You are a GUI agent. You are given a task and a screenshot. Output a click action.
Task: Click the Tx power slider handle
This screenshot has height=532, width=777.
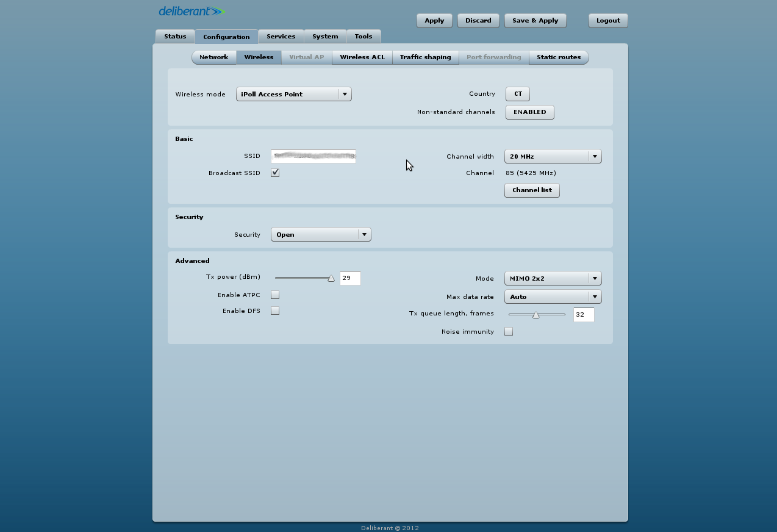coord(331,278)
